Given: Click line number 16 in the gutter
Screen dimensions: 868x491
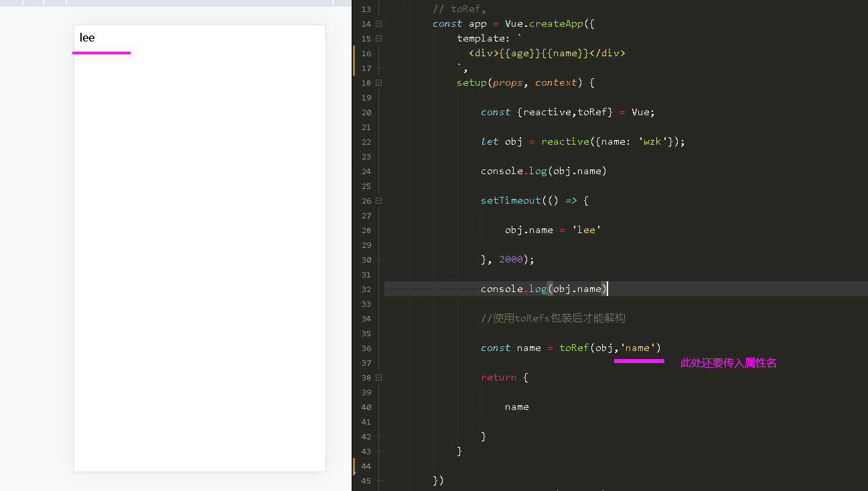Looking at the screenshot, I should pos(366,54).
